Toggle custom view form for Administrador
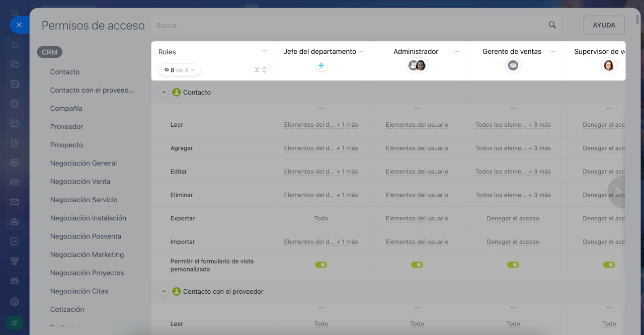 [417, 265]
